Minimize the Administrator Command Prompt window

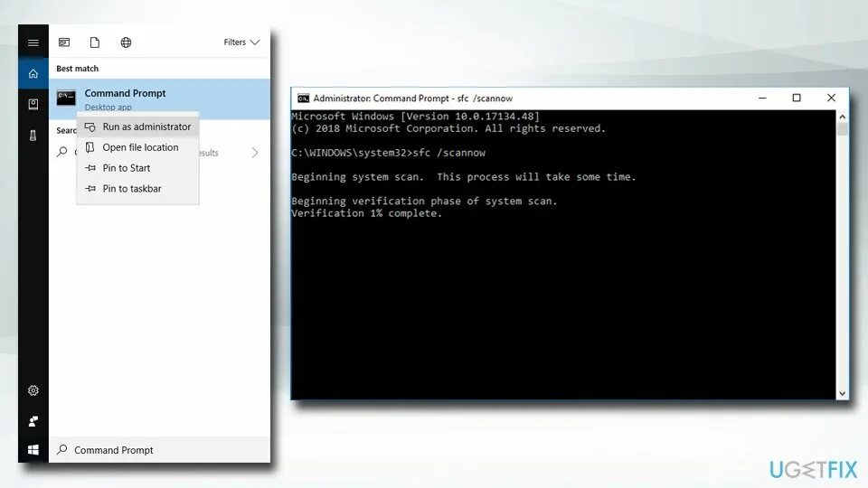(x=762, y=98)
